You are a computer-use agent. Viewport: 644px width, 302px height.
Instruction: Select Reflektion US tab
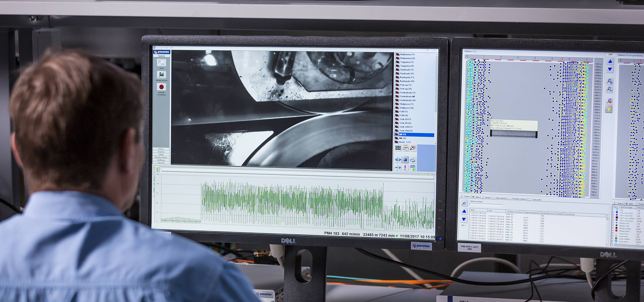[x=470, y=51]
